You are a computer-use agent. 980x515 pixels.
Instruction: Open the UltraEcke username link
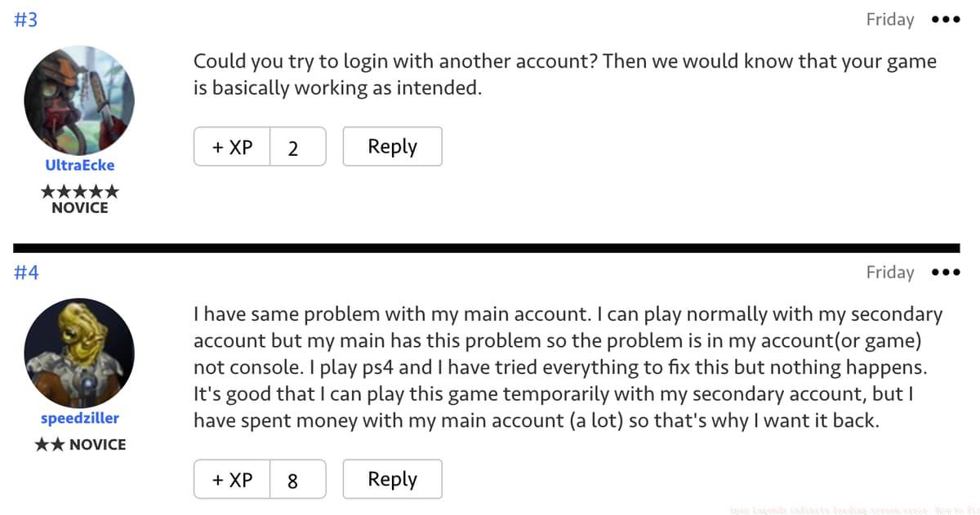click(x=79, y=165)
